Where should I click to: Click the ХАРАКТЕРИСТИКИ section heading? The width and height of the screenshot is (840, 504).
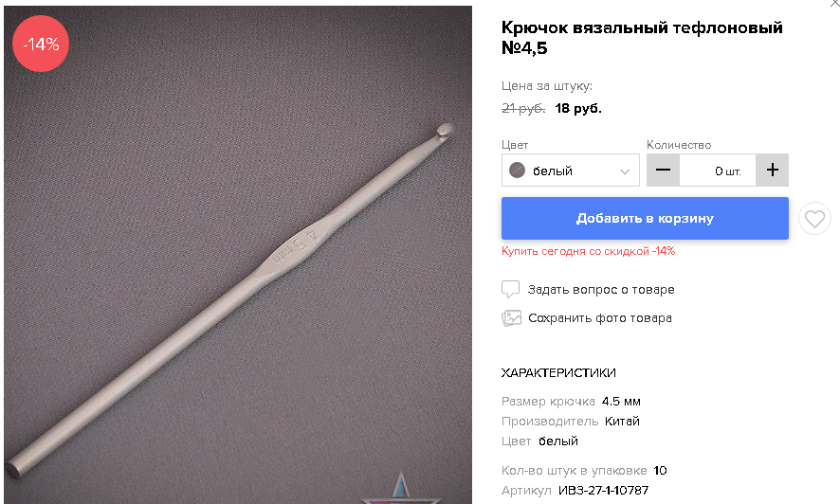click(x=558, y=373)
